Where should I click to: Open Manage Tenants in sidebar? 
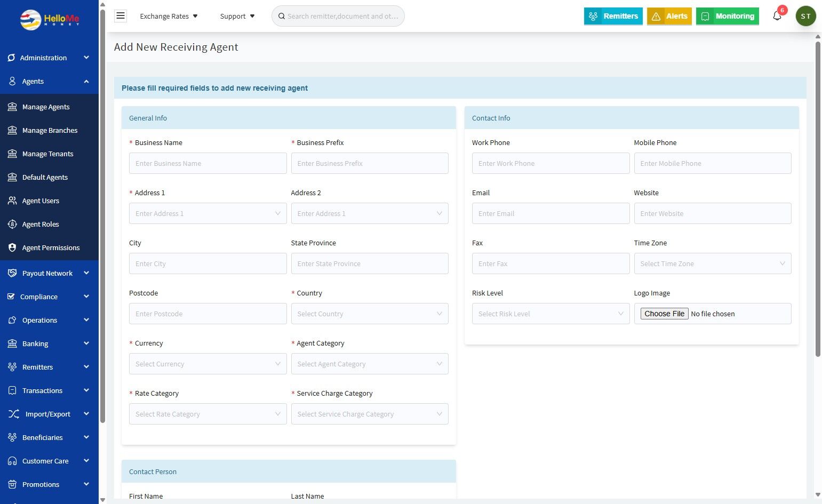coord(49,154)
